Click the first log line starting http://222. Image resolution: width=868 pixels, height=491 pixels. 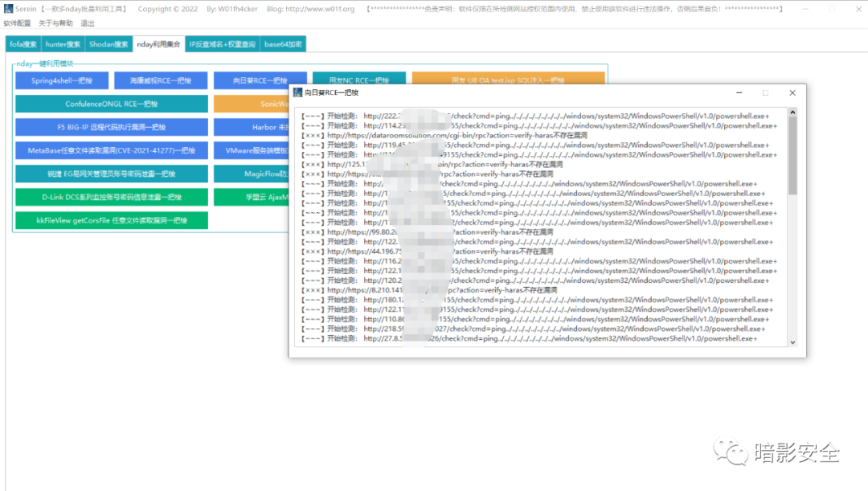coord(534,116)
